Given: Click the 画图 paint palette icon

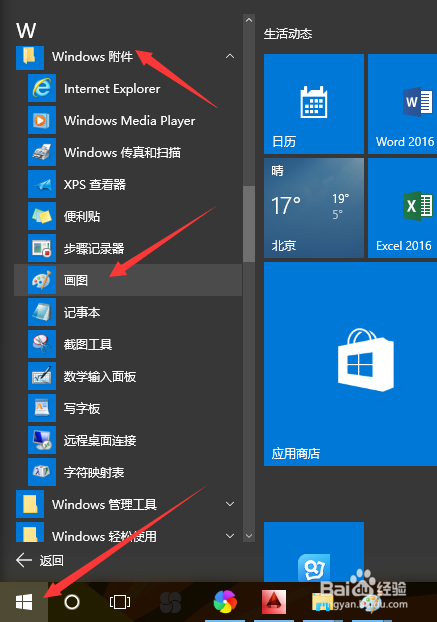Looking at the screenshot, I should [x=42, y=280].
